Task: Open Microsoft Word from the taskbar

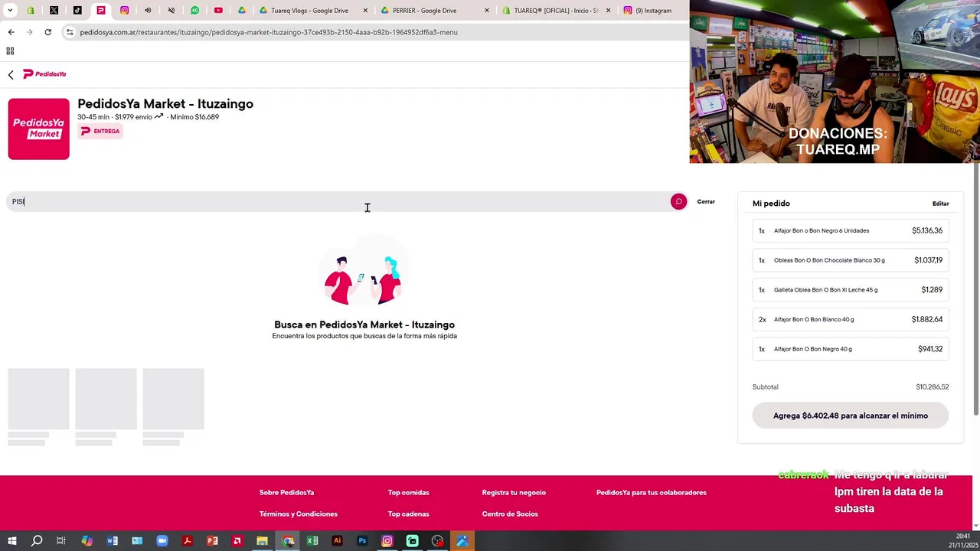Action: tap(112, 541)
